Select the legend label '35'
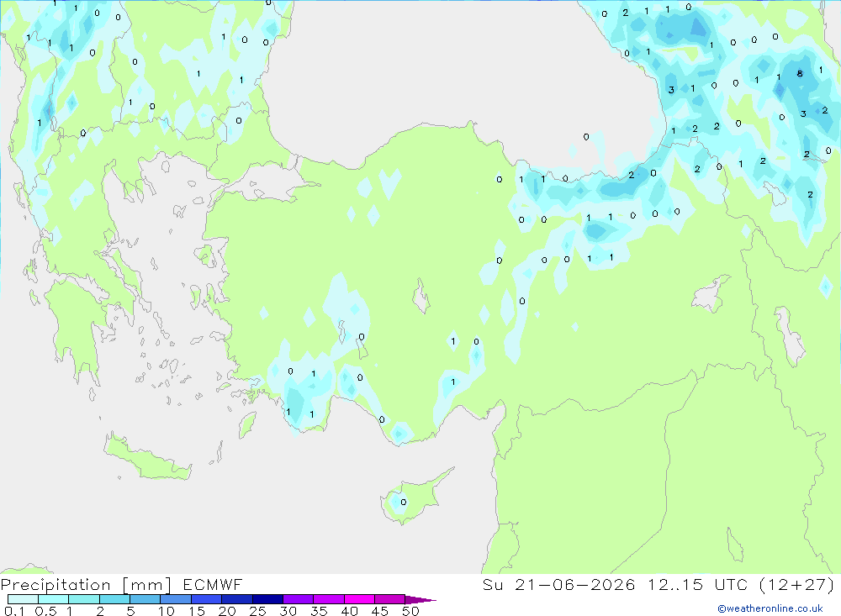The height and width of the screenshot is (616, 841). tap(319, 611)
